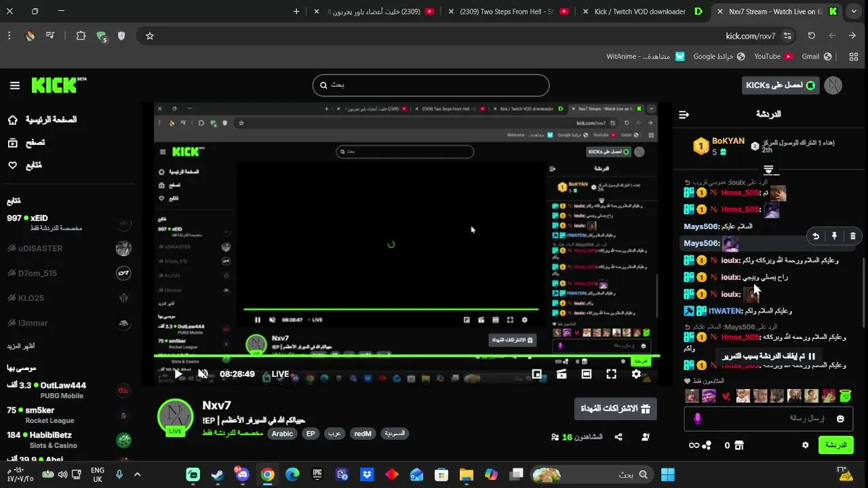Open the Browse item in the sidebar
Viewport: 868px width, 488px height.
pos(26,142)
